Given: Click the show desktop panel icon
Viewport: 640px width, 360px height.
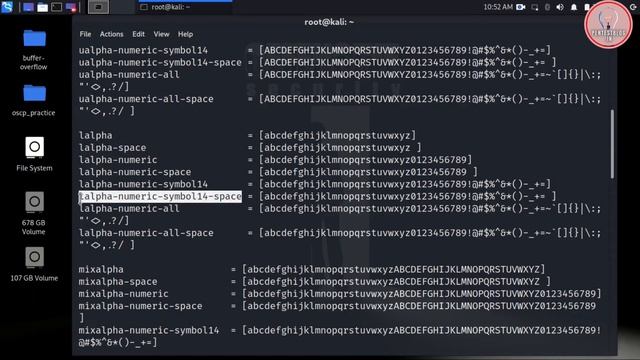Looking at the screenshot, I should coord(28,7).
